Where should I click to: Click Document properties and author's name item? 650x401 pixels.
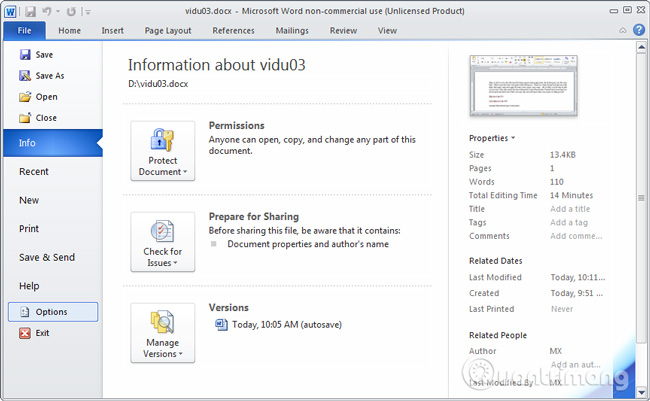point(308,244)
